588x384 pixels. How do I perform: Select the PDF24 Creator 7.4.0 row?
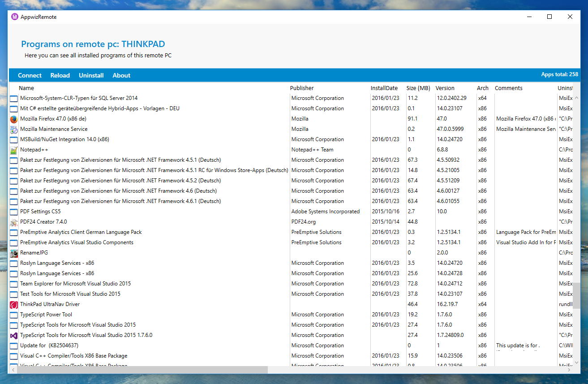(43, 222)
